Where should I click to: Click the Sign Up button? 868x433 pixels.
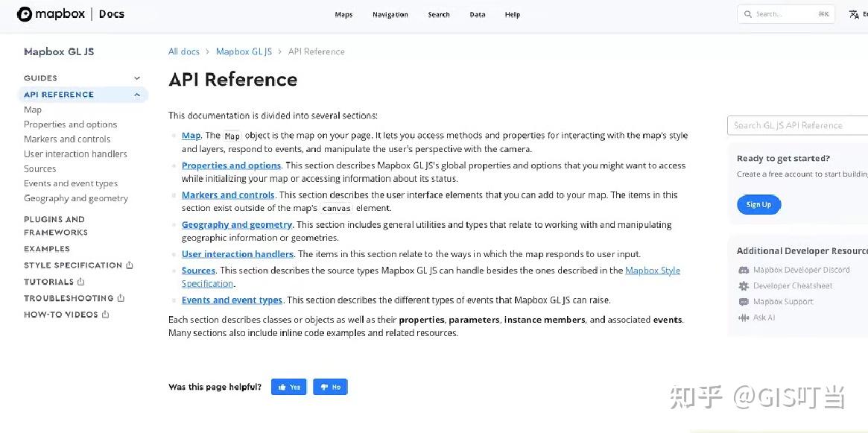(758, 204)
